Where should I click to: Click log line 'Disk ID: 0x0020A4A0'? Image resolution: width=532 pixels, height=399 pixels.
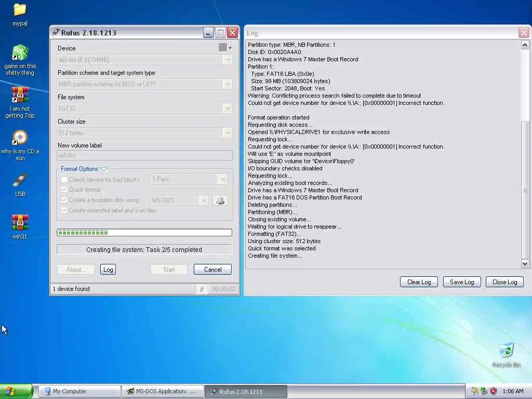coord(274,52)
